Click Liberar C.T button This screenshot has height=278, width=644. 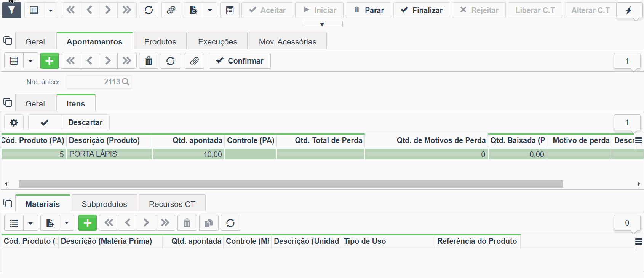click(535, 10)
